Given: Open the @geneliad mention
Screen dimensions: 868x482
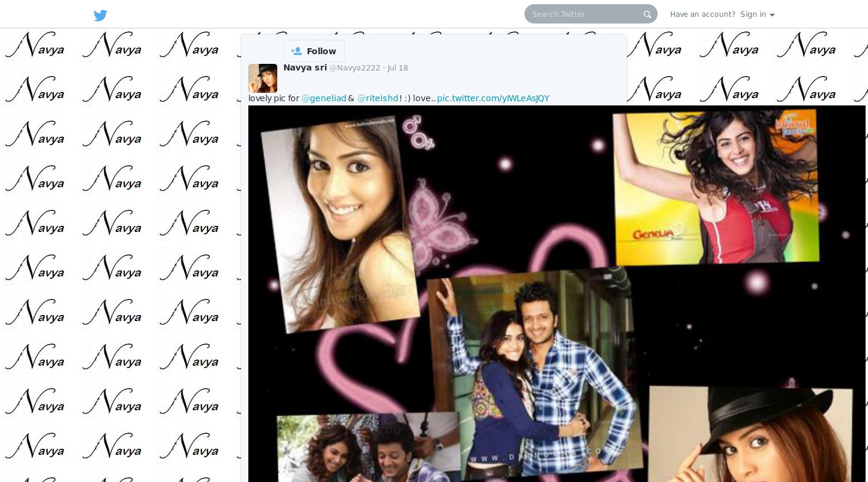Looking at the screenshot, I should [324, 98].
